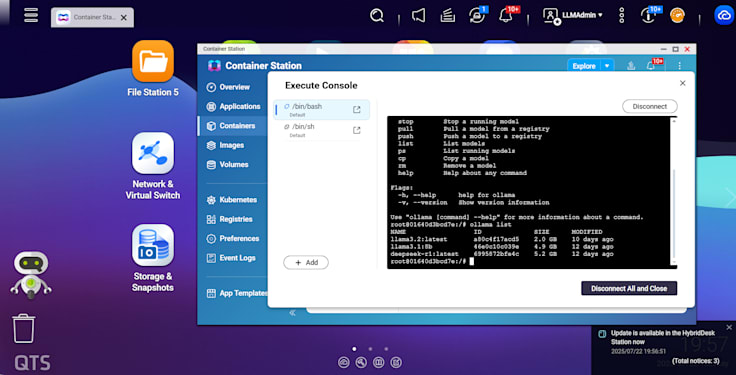The height and width of the screenshot is (375, 736).
Task: Maximize the Container Station window
Action: click(x=675, y=49)
